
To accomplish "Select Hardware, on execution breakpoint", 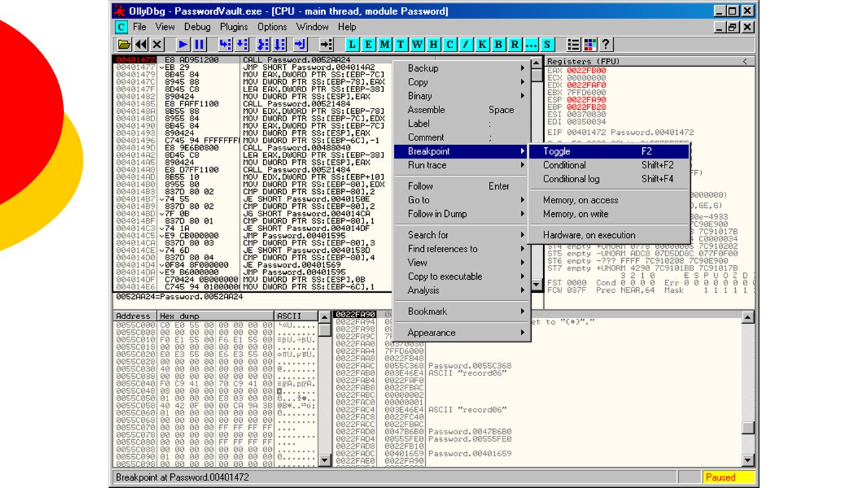I will (609, 235).
